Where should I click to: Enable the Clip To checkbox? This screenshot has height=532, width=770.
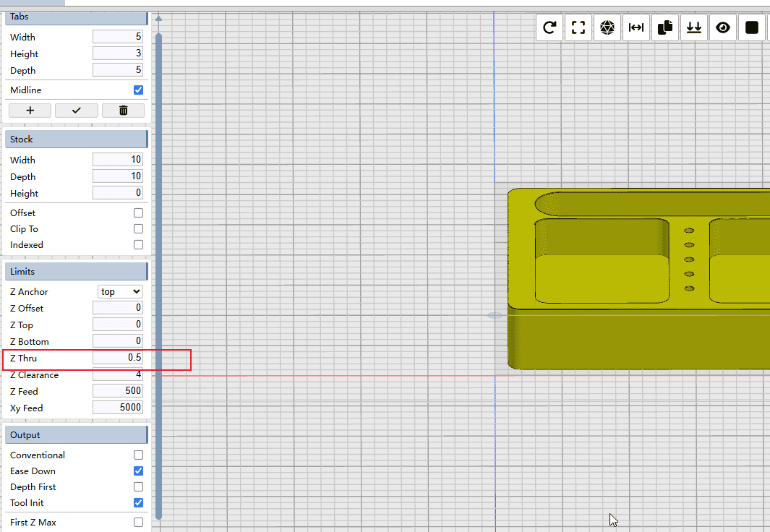pos(138,229)
